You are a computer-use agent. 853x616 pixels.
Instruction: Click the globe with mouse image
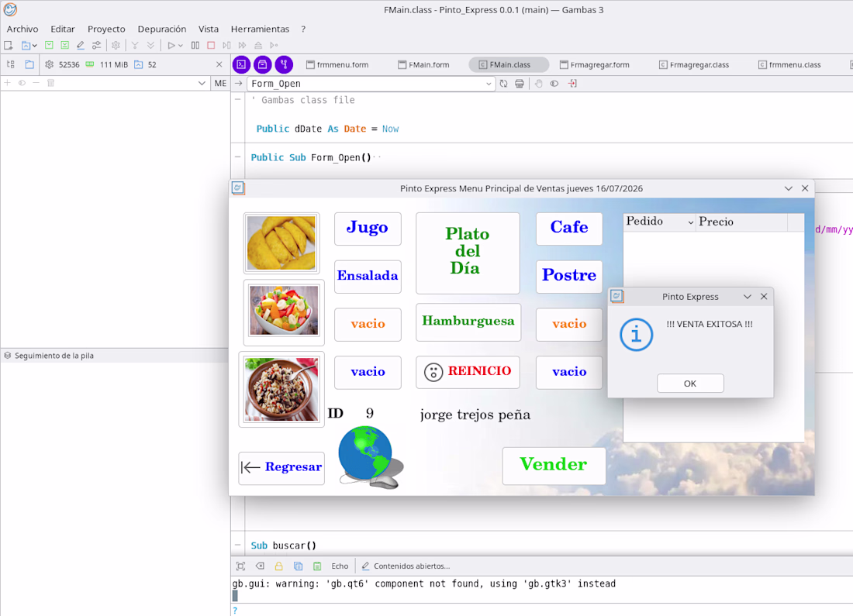click(371, 457)
